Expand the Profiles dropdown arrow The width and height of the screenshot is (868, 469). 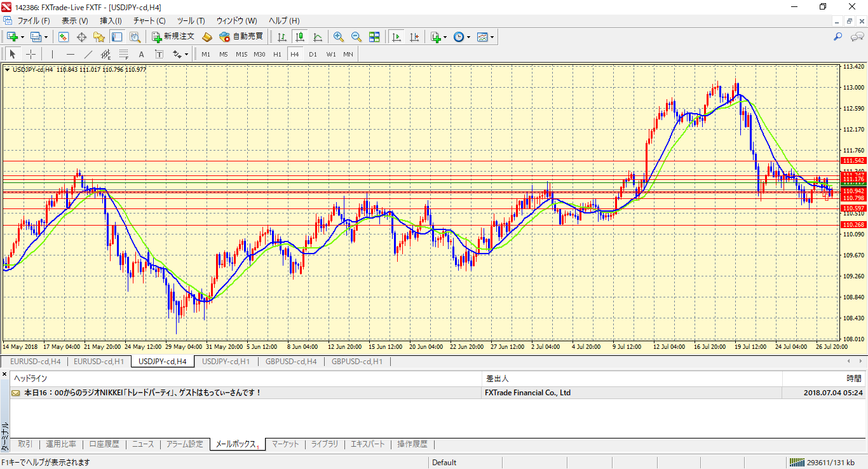pos(46,37)
